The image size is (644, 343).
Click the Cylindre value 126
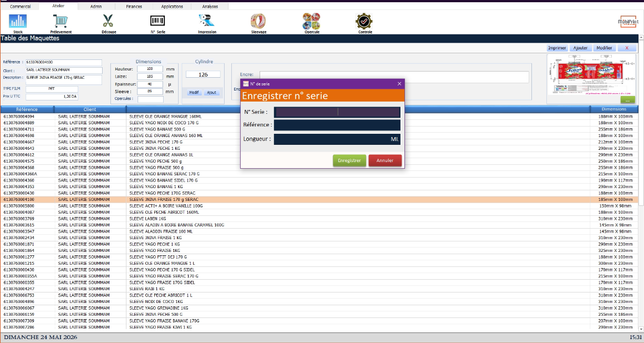tap(203, 75)
